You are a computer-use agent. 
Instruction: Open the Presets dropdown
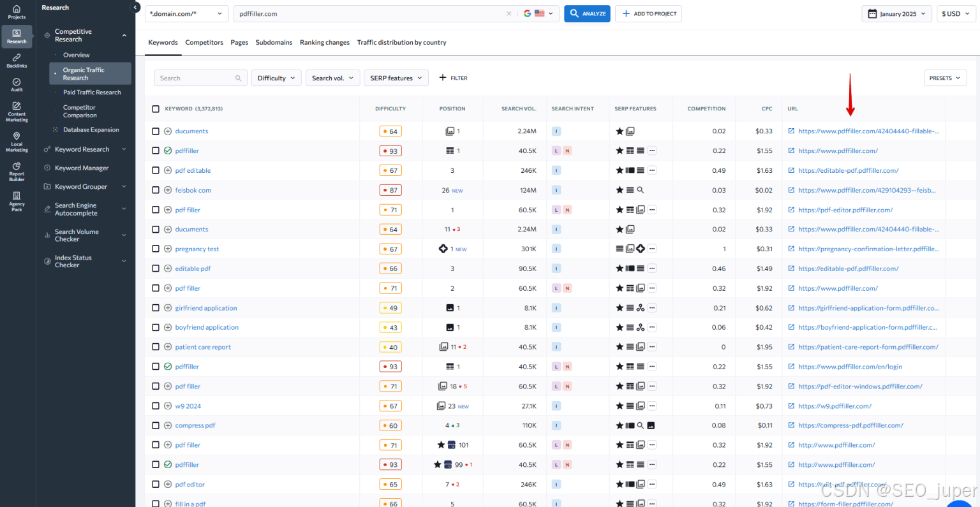pos(946,78)
